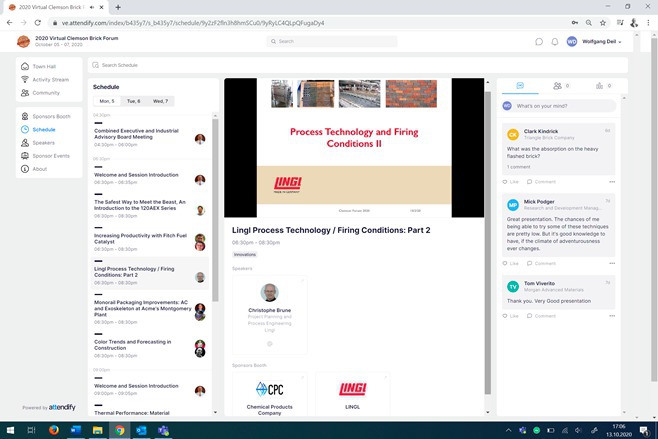
Task: Switch to polls tab in right panel
Action: pos(603,86)
